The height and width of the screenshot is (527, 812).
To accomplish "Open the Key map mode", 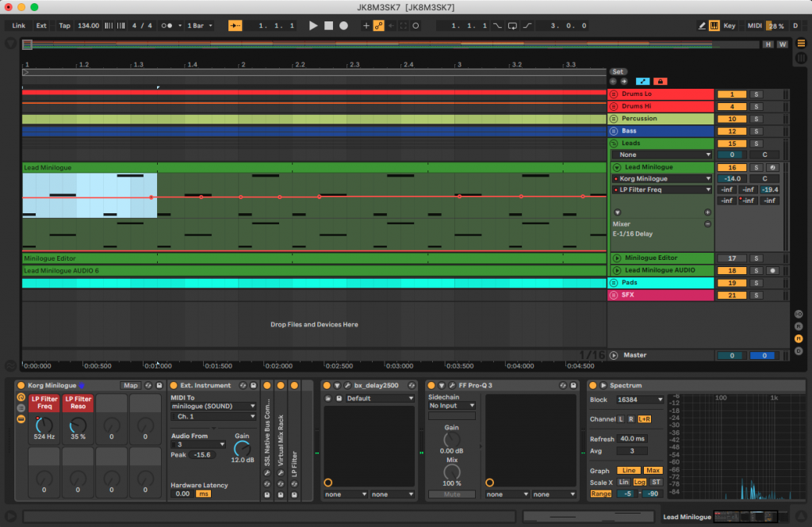I will point(729,25).
